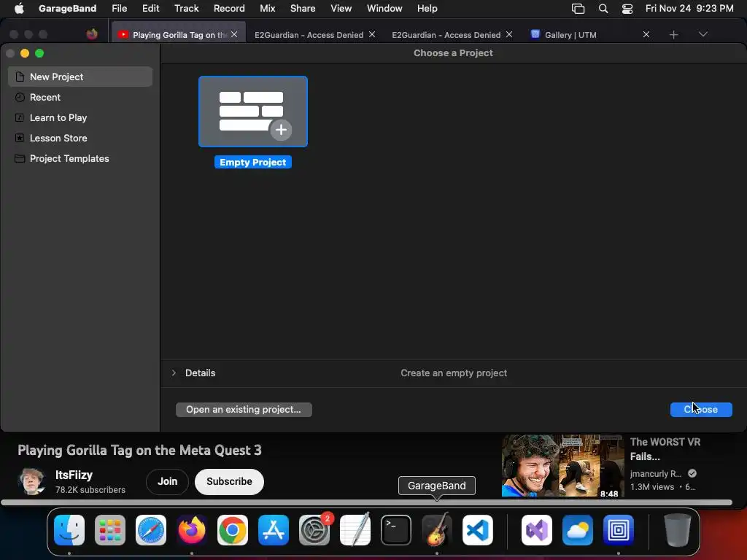Open Safari from the Dock
Screen dimensions: 747x560
tap(151, 530)
